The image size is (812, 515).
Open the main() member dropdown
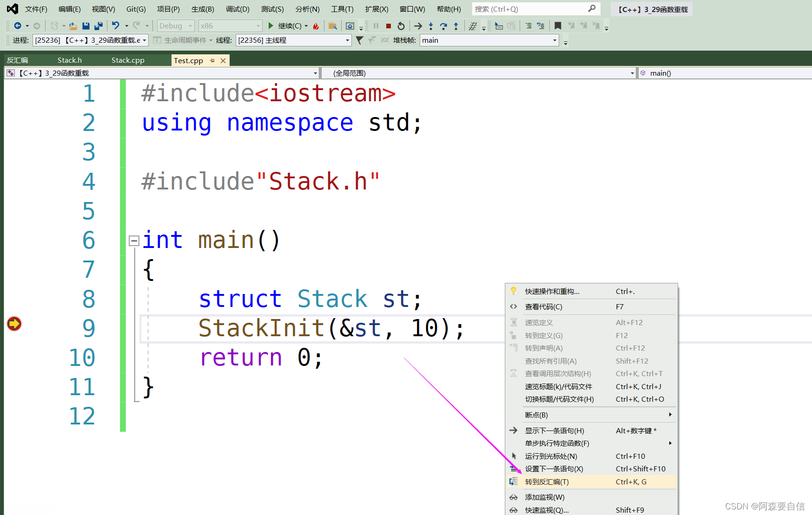tap(724, 73)
